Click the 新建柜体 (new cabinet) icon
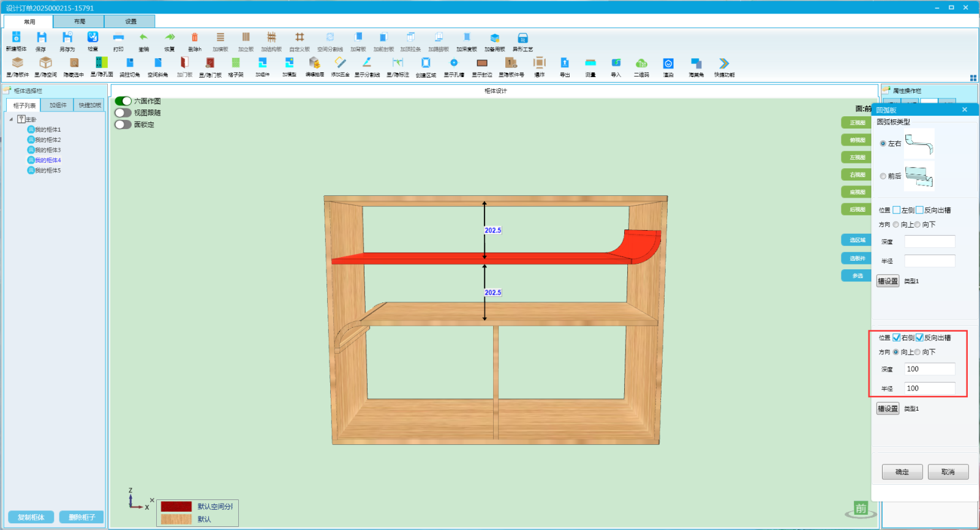 (17, 38)
